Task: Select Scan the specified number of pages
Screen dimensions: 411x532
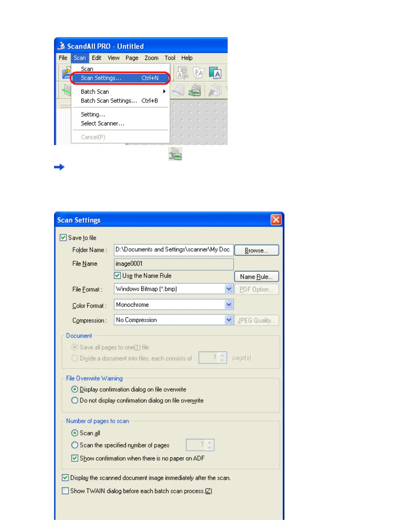Action: (x=75, y=445)
